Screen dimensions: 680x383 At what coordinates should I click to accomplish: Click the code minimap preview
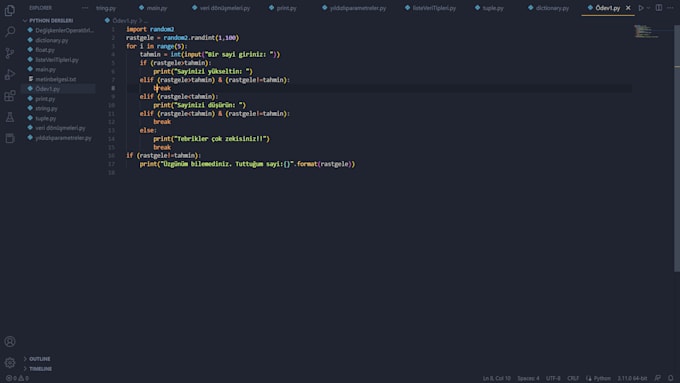coord(646,31)
